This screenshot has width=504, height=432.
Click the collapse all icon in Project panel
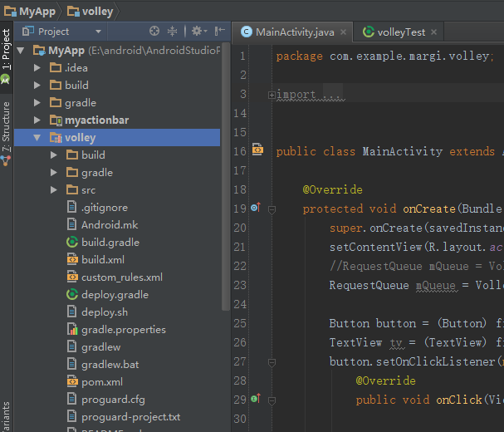[172, 32]
